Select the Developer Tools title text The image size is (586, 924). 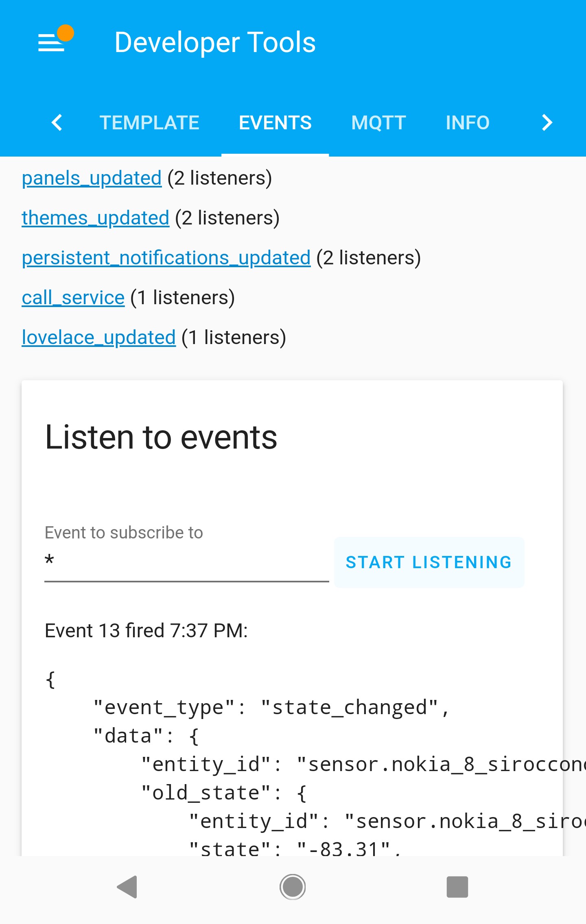point(215,42)
